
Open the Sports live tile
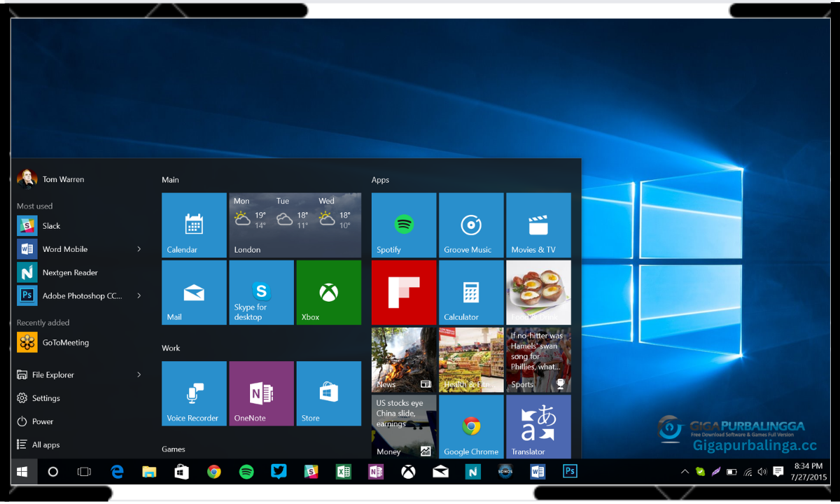(x=538, y=360)
